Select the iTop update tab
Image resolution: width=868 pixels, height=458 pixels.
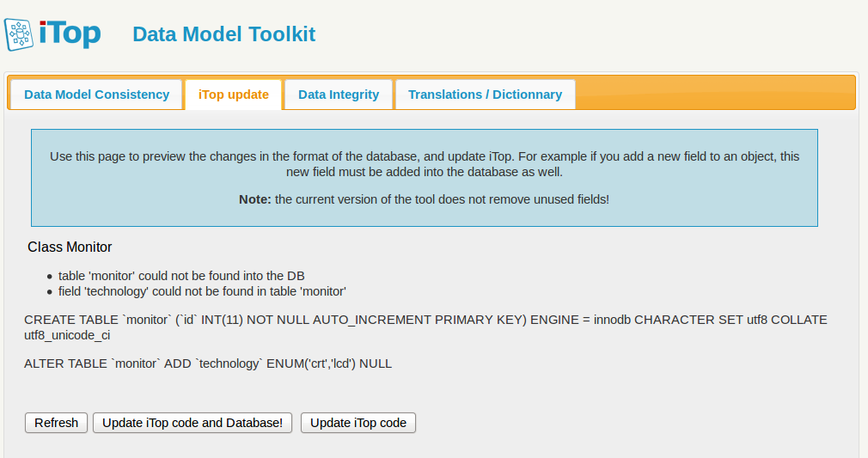point(233,95)
